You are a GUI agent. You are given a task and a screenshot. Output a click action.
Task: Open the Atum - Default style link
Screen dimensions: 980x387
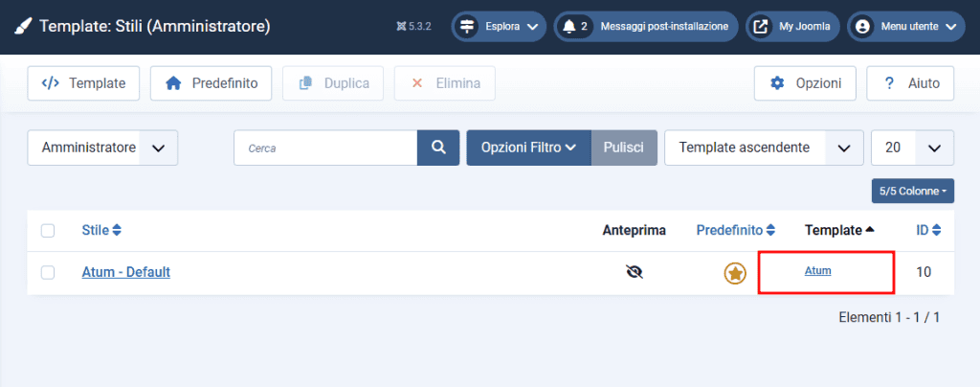pos(126,272)
